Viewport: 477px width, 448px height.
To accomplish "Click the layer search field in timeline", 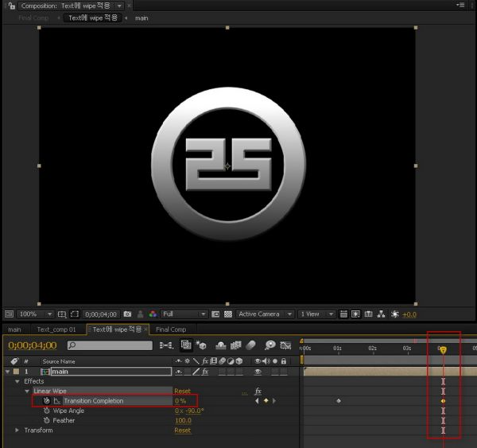I will coord(110,345).
